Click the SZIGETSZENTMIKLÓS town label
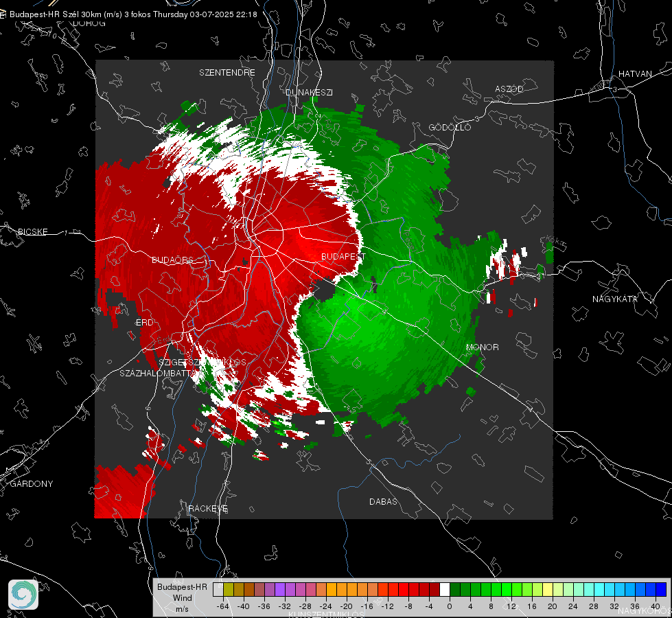The height and width of the screenshot is (618, 672). [x=202, y=362]
